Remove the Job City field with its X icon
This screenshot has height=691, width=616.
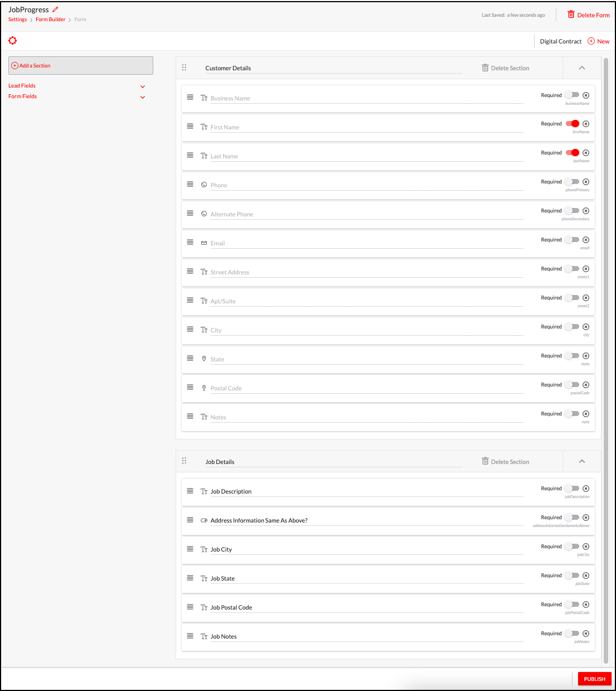(586, 547)
